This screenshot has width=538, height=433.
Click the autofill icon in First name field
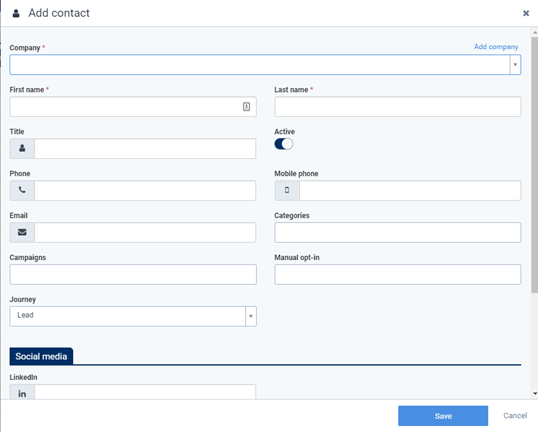pyautogui.click(x=246, y=107)
